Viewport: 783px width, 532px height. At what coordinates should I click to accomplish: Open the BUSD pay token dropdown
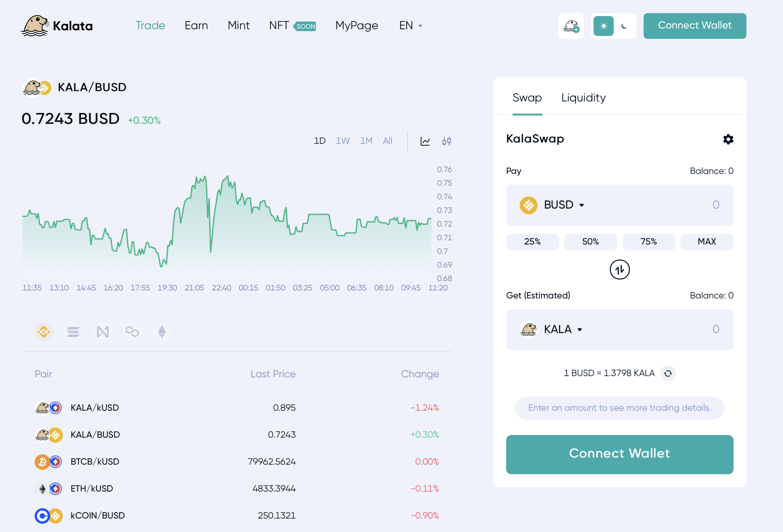564,205
